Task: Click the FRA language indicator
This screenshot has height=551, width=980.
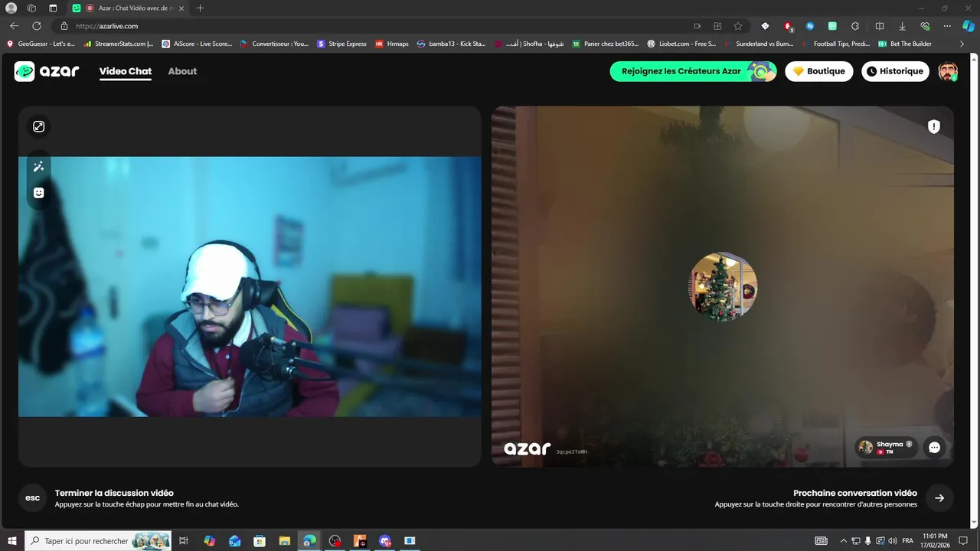Action: point(908,541)
